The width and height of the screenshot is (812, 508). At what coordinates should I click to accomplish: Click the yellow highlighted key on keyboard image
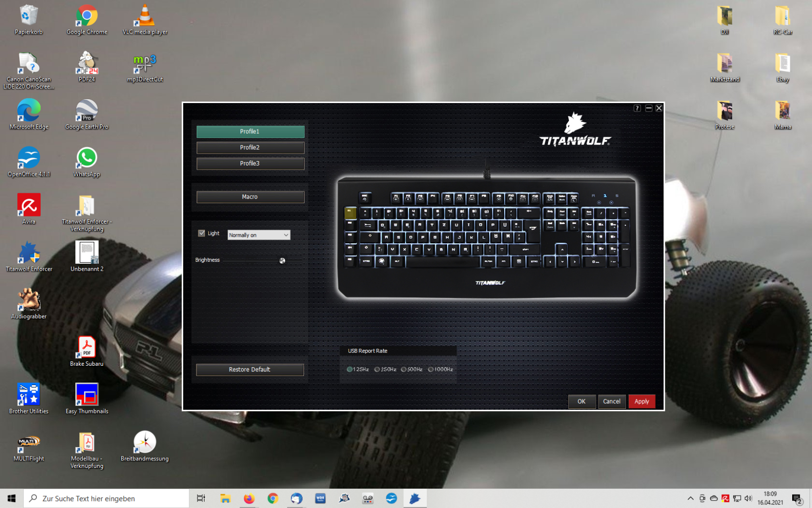pos(351,213)
